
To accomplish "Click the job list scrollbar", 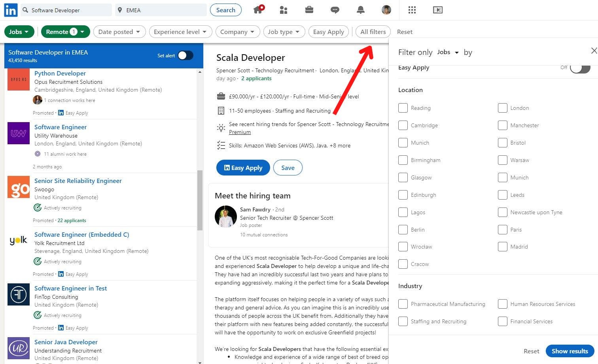I will (x=200, y=200).
